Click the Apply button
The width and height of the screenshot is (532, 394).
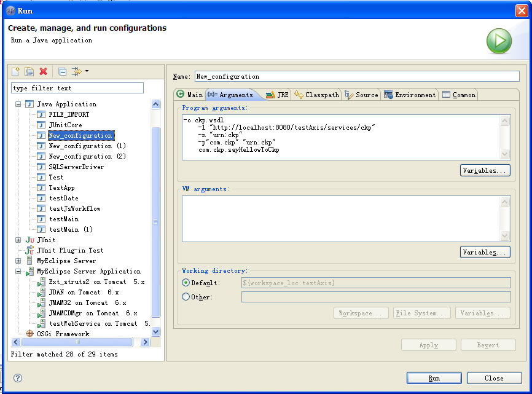pos(429,345)
